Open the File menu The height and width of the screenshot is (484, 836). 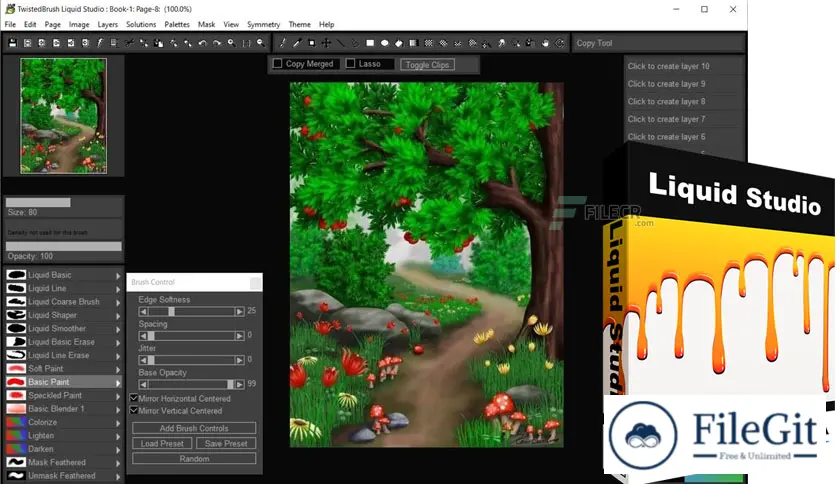(x=10, y=25)
